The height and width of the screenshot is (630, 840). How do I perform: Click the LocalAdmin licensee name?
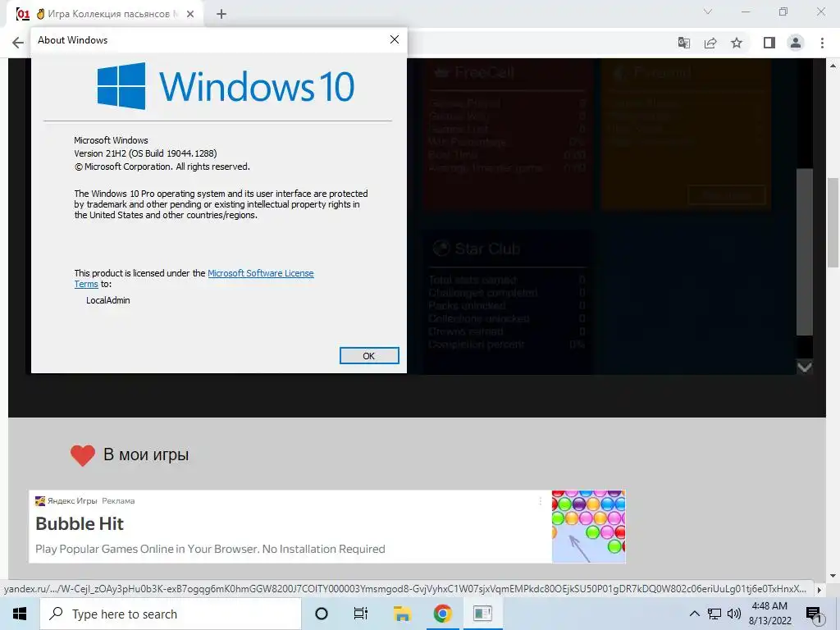coord(107,300)
